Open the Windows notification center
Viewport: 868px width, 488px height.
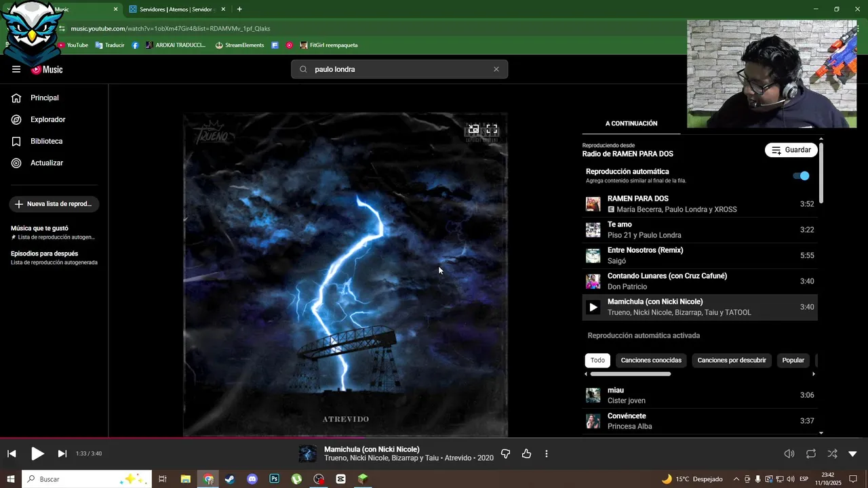[x=853, y=479]
